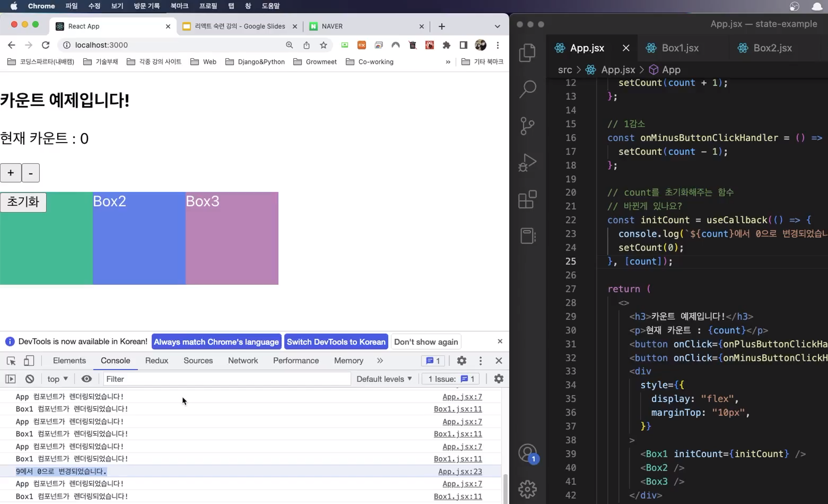Open the Run and Debug view

coord(527,162)
